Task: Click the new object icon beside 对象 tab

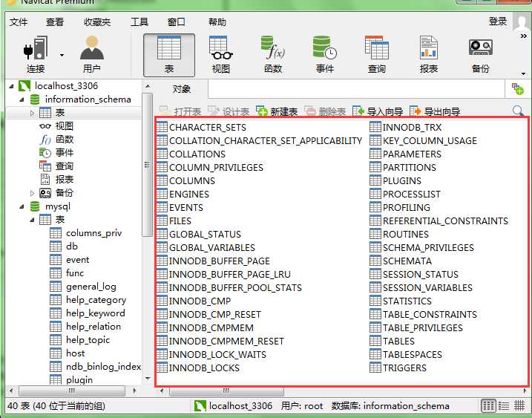Action: 517,89
